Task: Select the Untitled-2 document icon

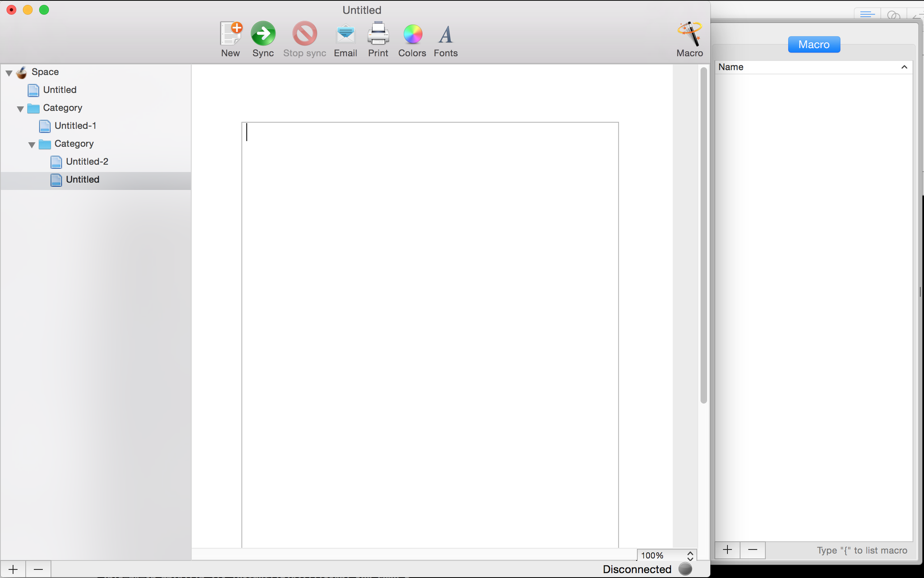Action: (56, 162)
